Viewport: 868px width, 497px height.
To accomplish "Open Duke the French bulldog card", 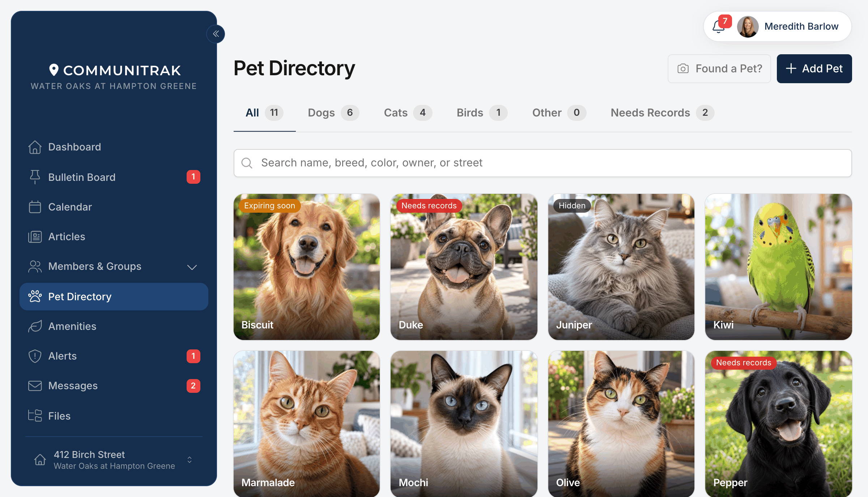I will 464,267.
